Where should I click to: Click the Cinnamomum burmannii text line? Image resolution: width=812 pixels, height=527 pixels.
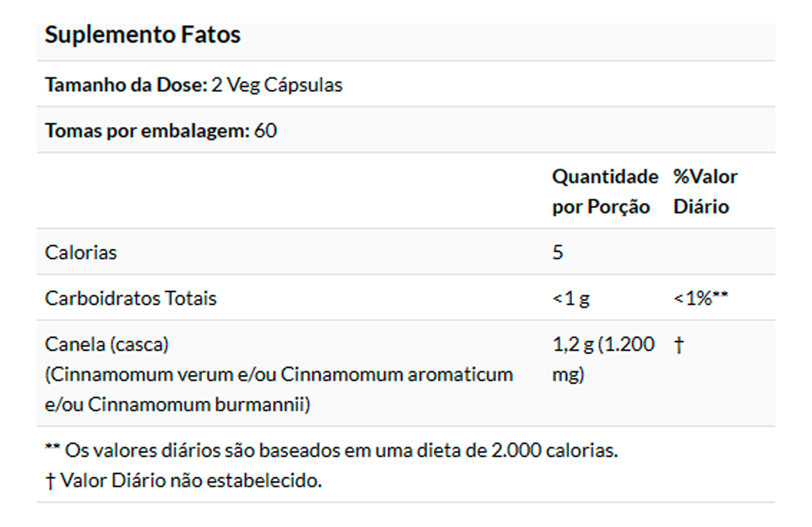[x=178, y=405]
